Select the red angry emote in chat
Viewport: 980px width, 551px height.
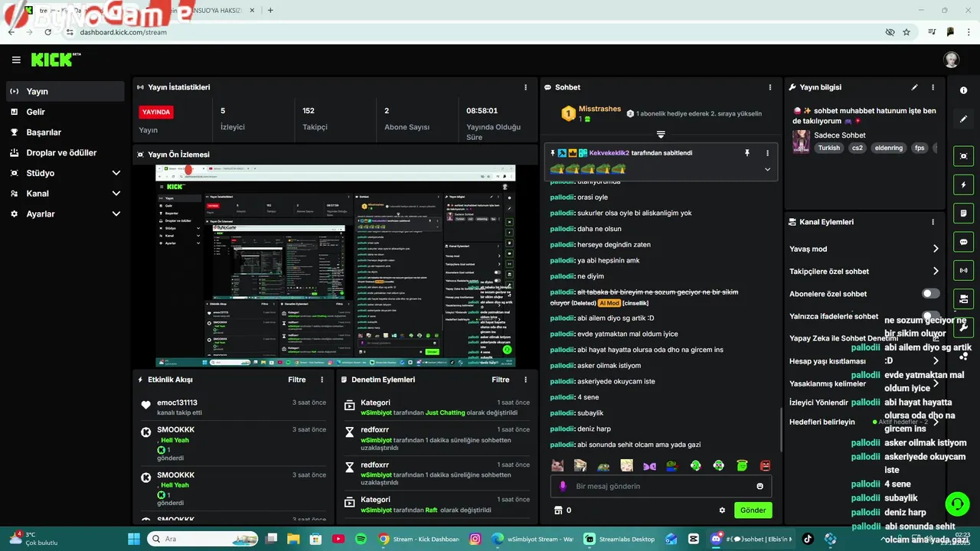(765, 465)
